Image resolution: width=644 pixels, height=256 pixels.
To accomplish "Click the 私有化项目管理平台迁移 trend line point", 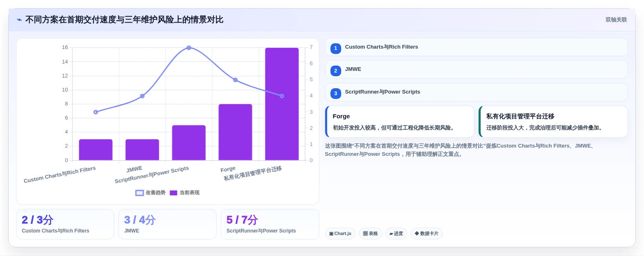I will tap(282, 96).
